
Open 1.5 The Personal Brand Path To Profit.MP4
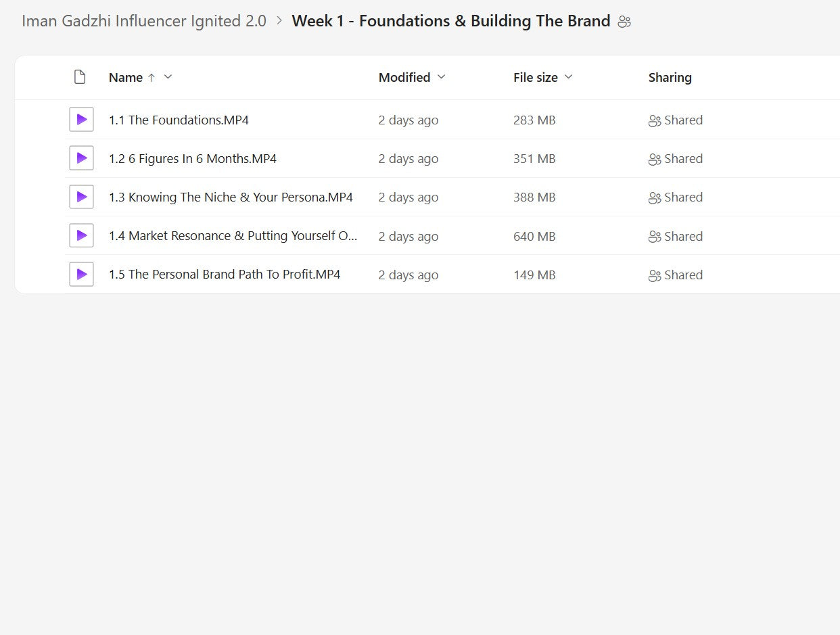(x=225, y=275)
